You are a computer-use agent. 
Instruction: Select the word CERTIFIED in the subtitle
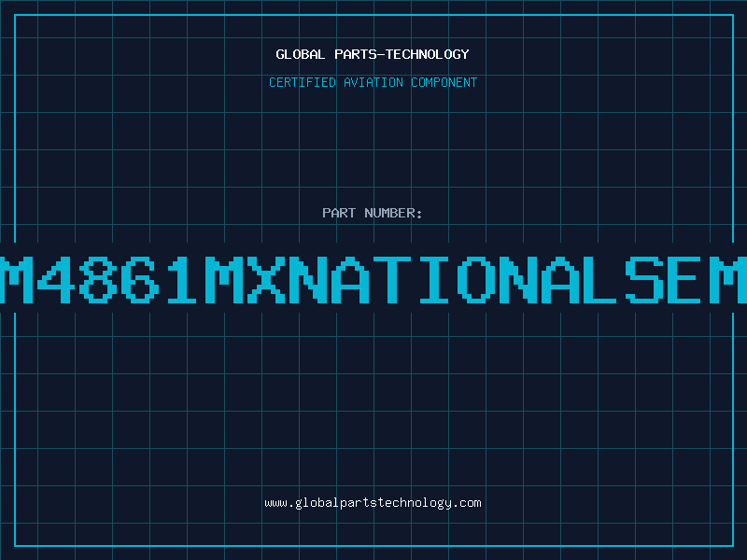click(303, 82)
